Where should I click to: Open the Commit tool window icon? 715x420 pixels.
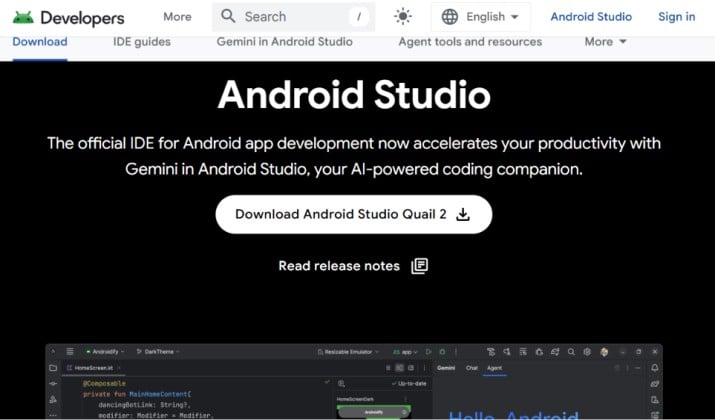[x=53, y=384]
